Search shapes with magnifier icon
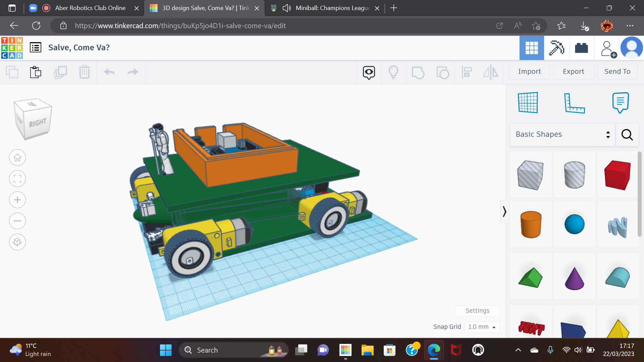644x362 pixels. pyautogui.click(x=627, y=134)
